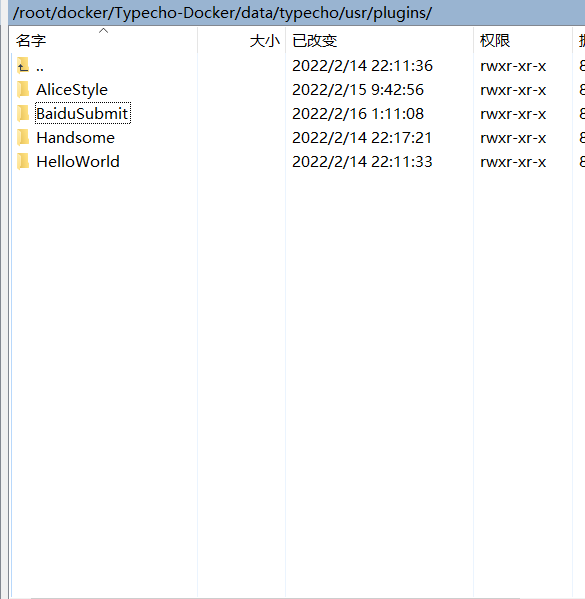585x599 pixels.
Task: Click the HelloWorld folder name
Action: click(78, 162)
